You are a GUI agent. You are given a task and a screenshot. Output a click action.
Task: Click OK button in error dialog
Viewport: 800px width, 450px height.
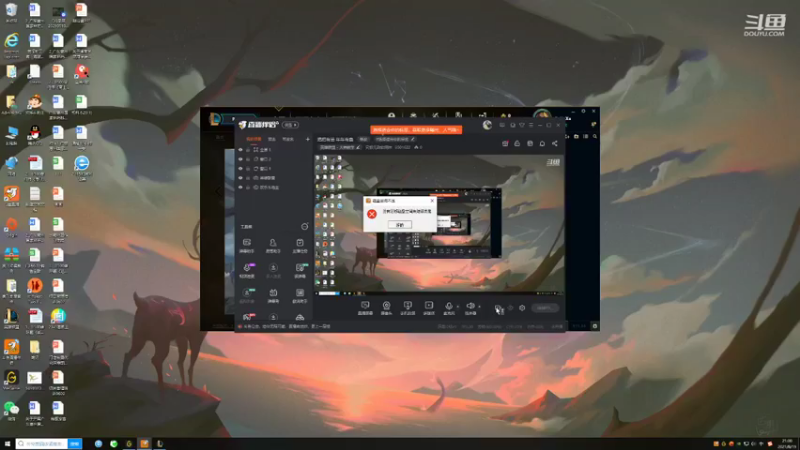(x=399, y=224)
